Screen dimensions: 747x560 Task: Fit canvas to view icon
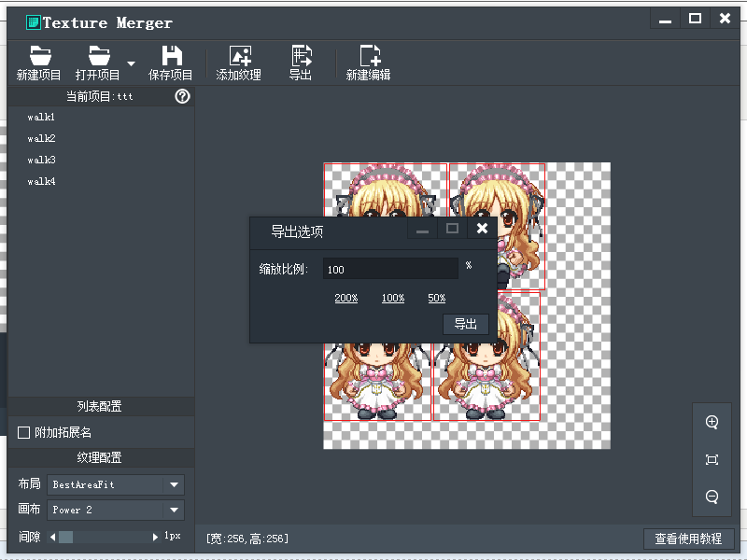tap(712, 459)
